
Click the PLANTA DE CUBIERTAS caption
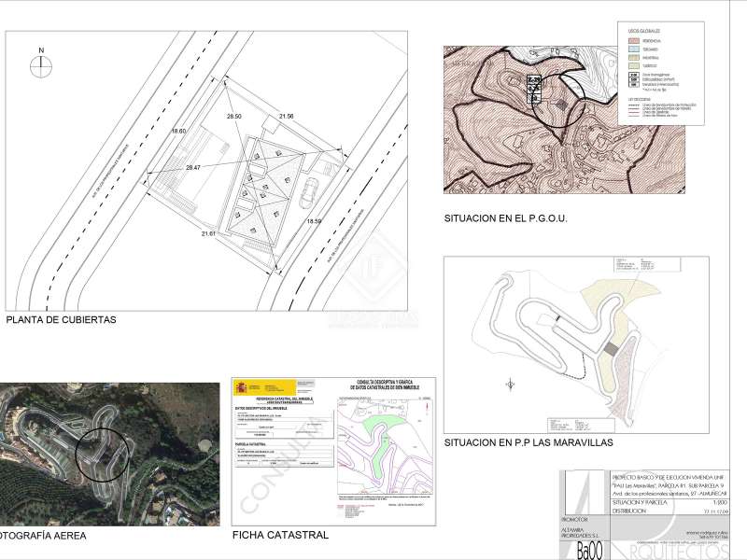pyautogui.click(x=61, y=319)
